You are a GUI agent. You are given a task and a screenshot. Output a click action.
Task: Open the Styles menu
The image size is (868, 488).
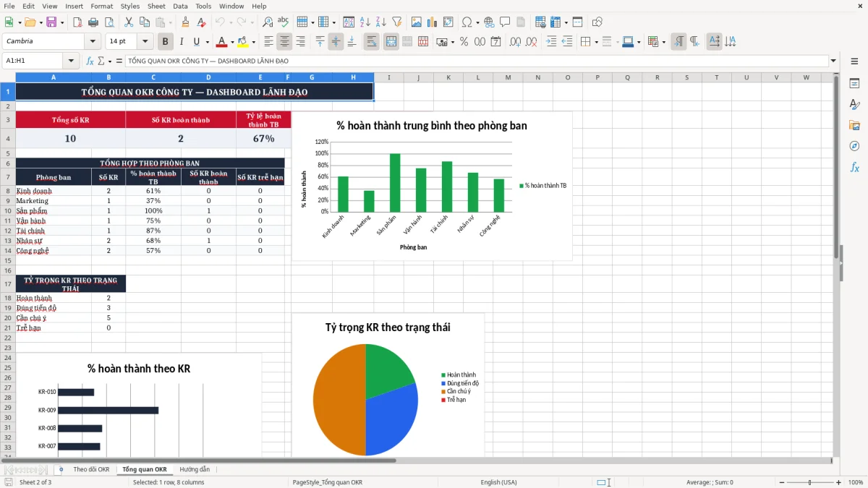130,6
